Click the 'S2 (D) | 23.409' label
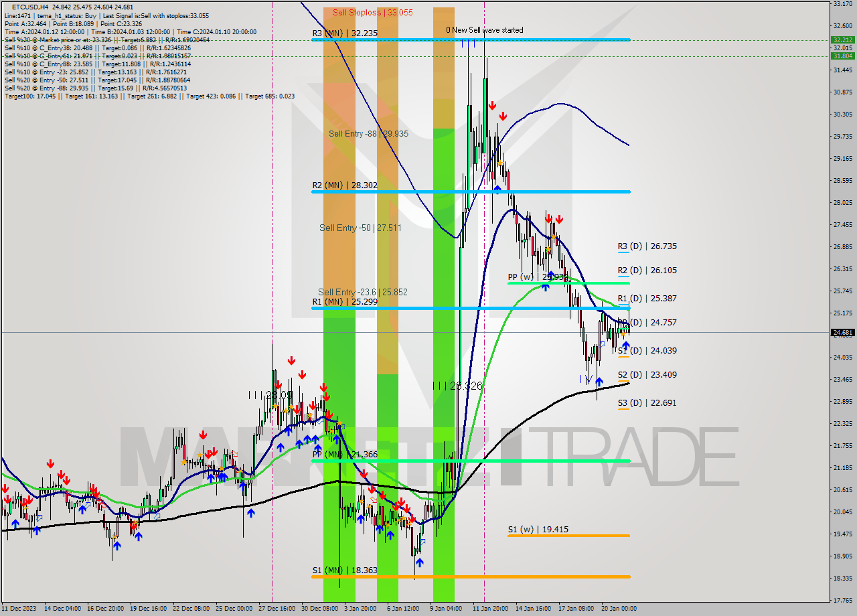 click(647, 374)
